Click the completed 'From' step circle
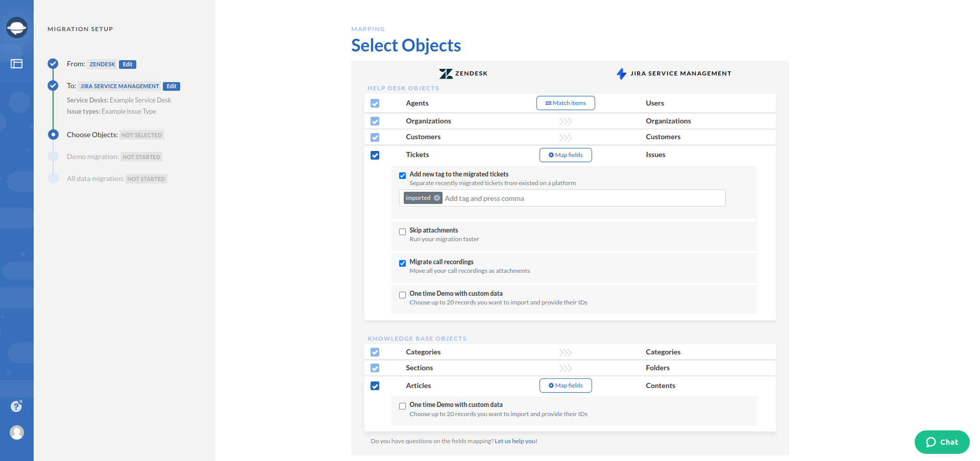 53,64
